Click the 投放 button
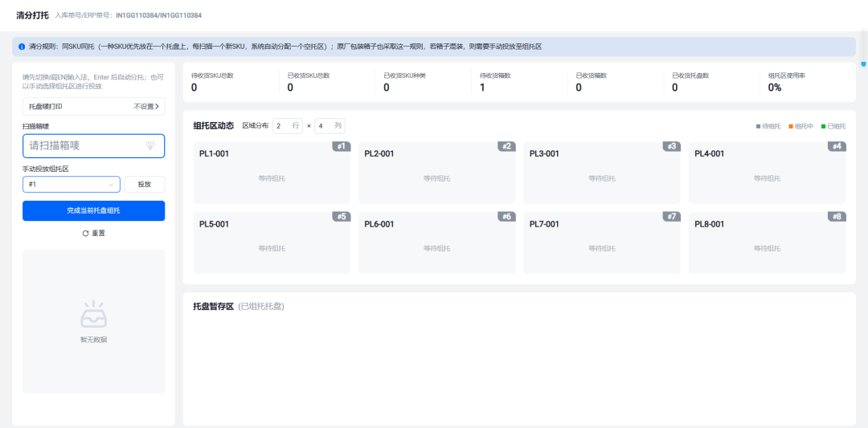Image resolution: width=868 pixels, height=428 pixels. click(145, 184)
